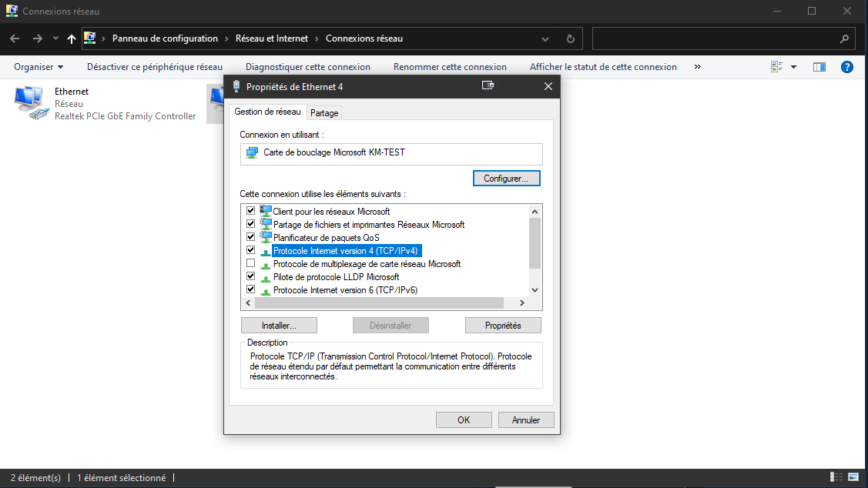Click TCP/IPv6 protocol icon
This screenshot has height=488, width=868.
click(266, 291)
